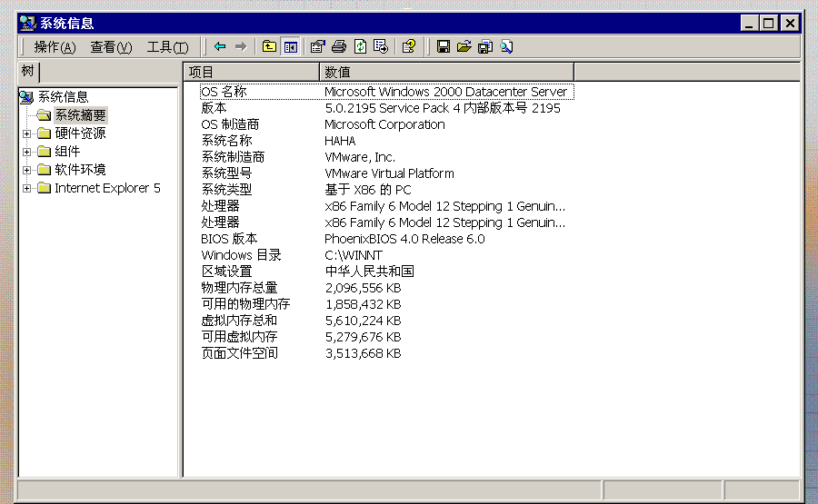This screenshot has height=504, width=818.
Task: Expand the 组件 tree node
Action: tap(27, 152)
